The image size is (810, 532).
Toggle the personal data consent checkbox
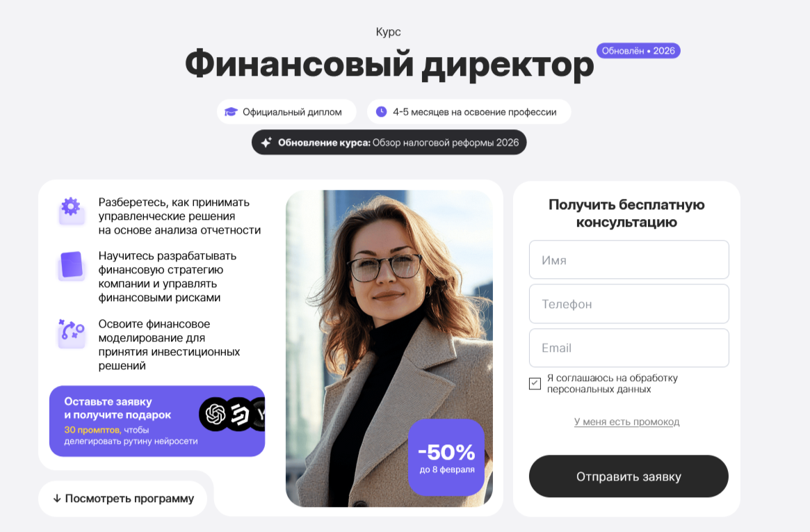535,383
